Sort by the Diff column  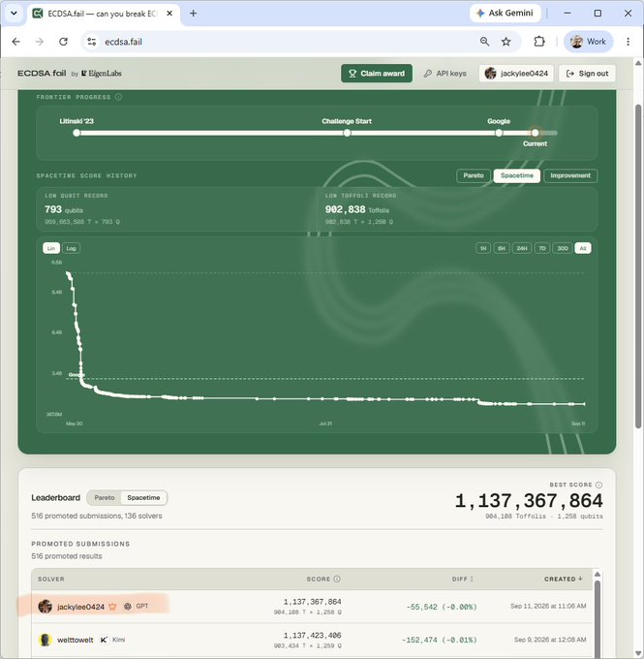click(x=463, y=580)
